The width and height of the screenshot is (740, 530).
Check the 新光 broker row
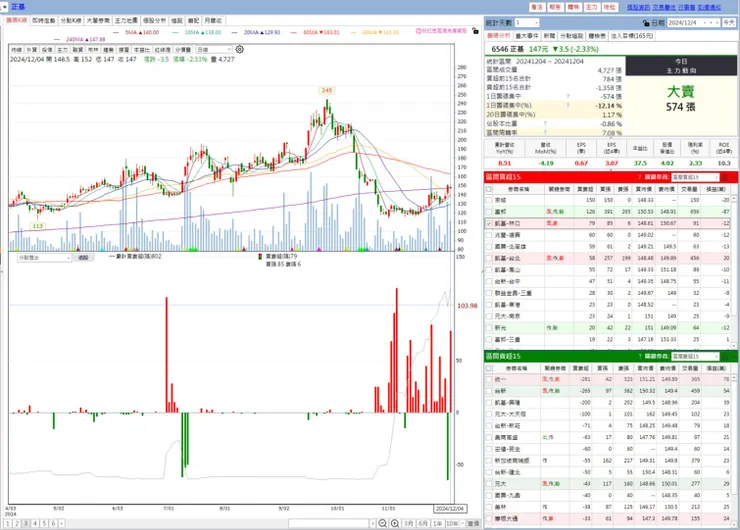point(489,328)
